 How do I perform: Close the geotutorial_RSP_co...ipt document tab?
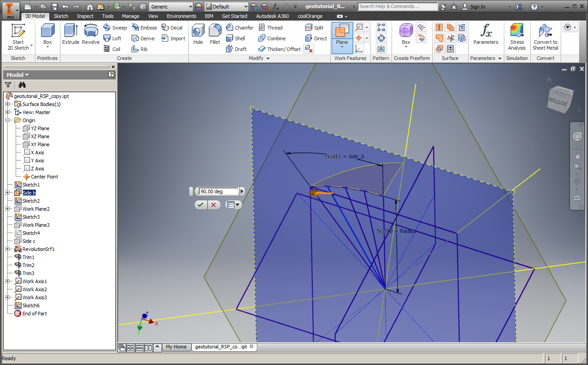[251, 347]
